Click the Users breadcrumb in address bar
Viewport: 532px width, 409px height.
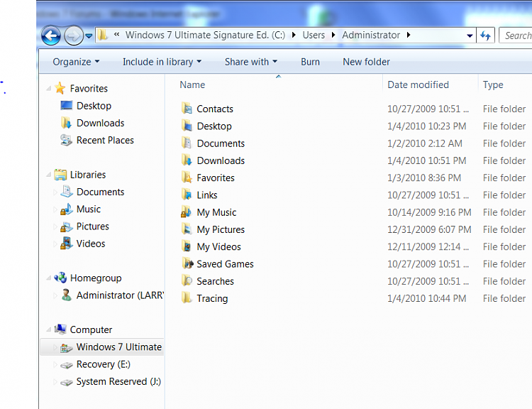314,35
